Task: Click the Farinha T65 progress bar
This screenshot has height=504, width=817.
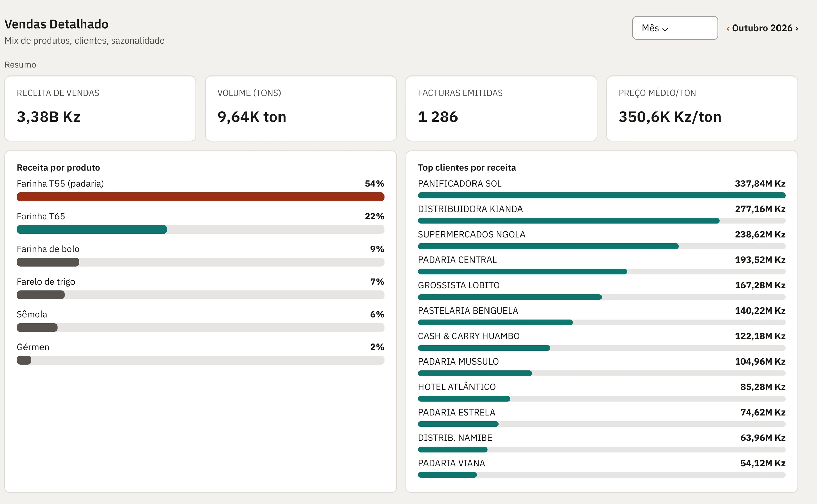Action: tap(201, 229)
